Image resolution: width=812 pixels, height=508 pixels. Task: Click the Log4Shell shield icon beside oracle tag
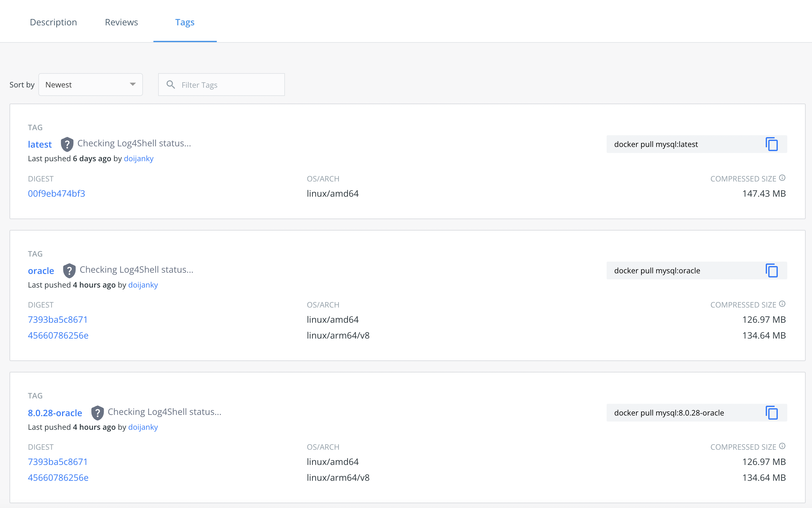click(69, 271)
